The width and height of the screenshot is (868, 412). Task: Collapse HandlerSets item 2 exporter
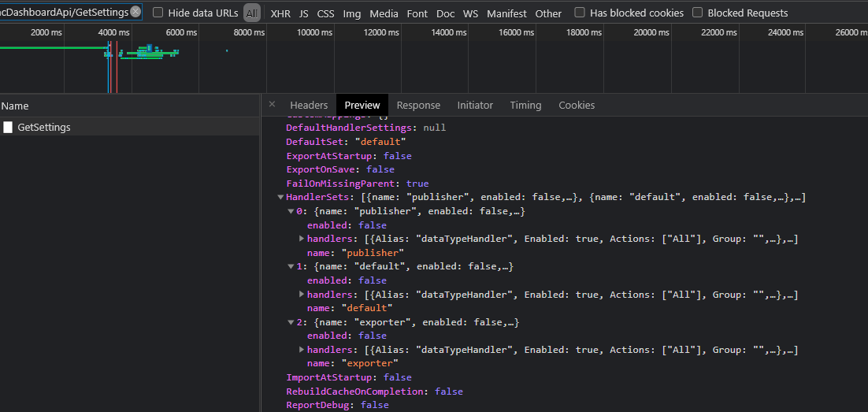291,321
